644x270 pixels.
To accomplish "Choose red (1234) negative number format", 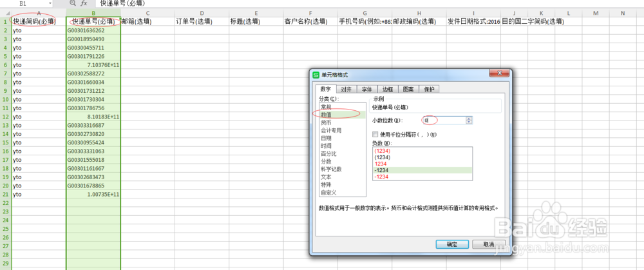I will 422,151.
